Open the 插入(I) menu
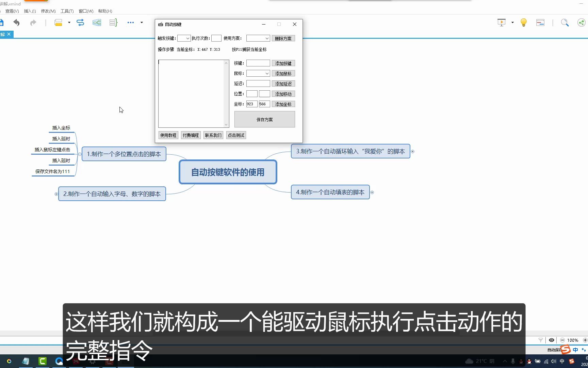Screen dimensions: 588x368 pos(30,11)
